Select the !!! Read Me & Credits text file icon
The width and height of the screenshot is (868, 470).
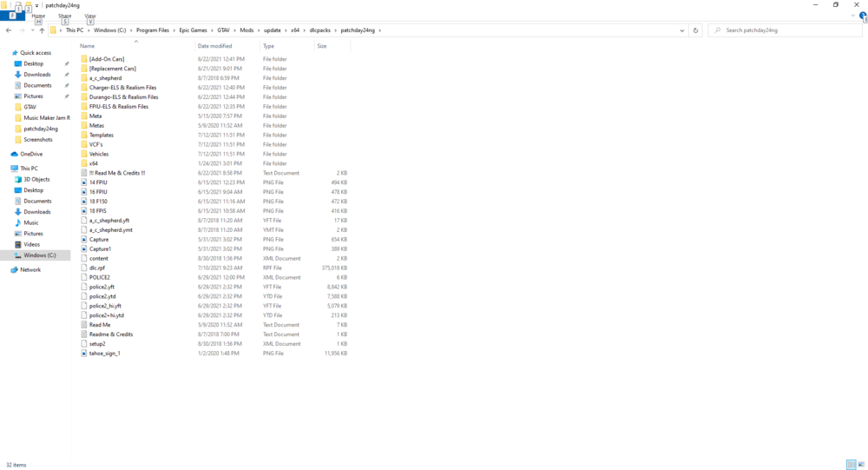[x=84, y=173]
